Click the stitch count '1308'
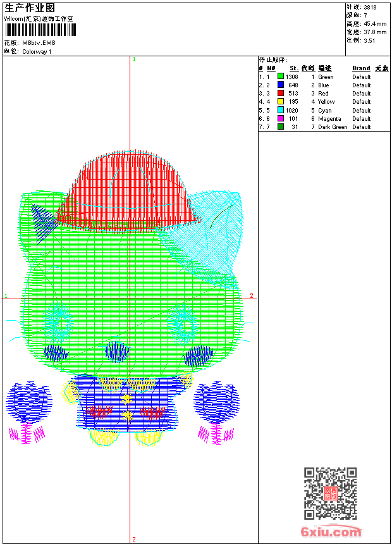 291,77
